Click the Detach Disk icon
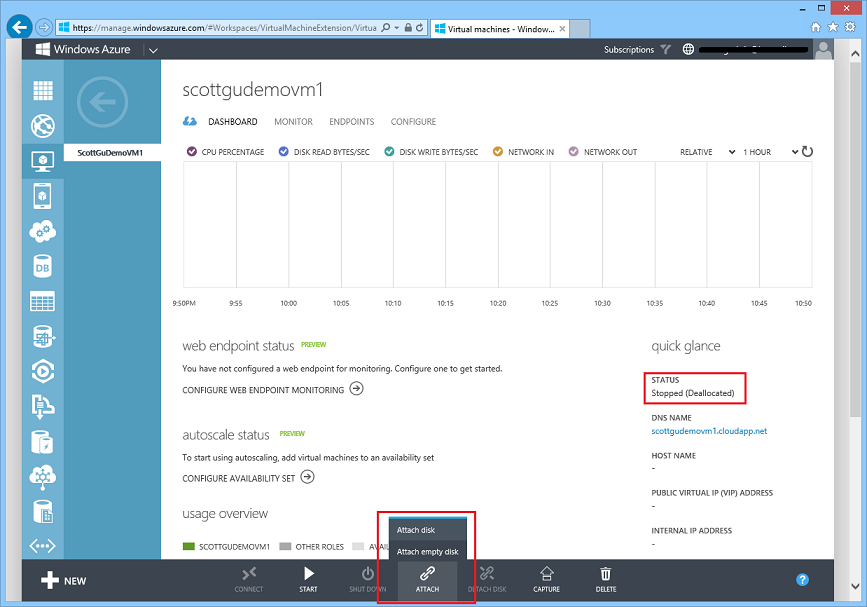 (x=487, y=574)
